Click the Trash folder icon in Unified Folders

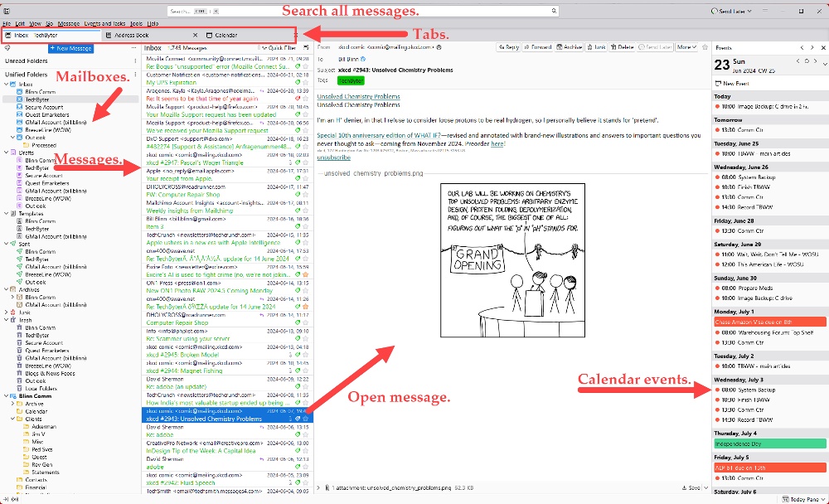(13, 320)
